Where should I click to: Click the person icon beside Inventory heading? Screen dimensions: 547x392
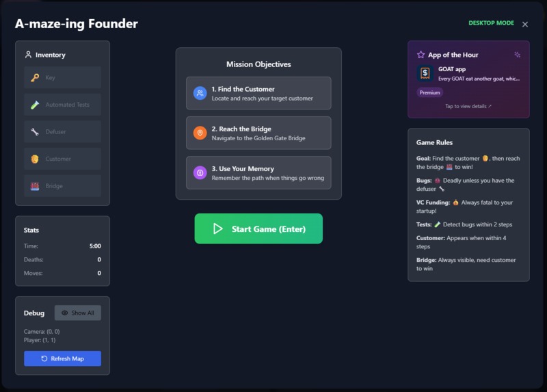[28, 55]
